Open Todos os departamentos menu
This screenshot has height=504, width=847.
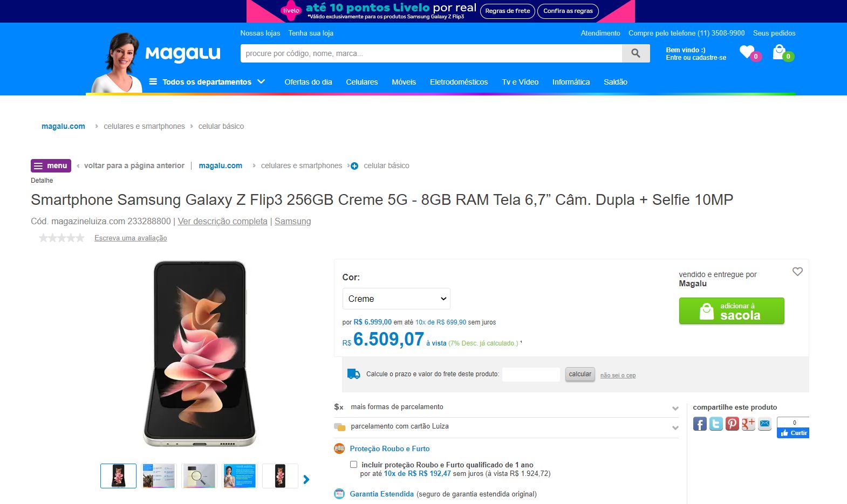[x=207, y=82]
